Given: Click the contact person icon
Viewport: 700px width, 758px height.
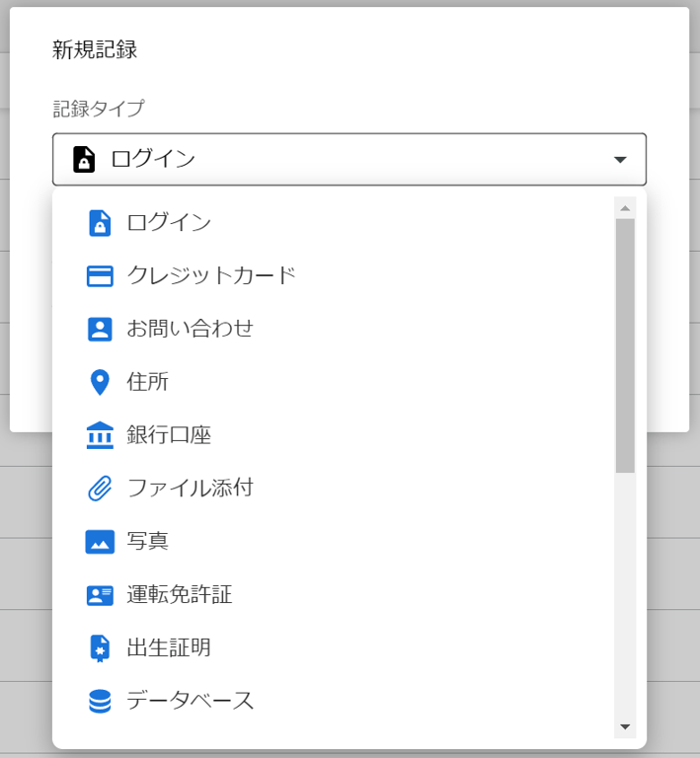Looking at the screenshot, I should 100,329.
